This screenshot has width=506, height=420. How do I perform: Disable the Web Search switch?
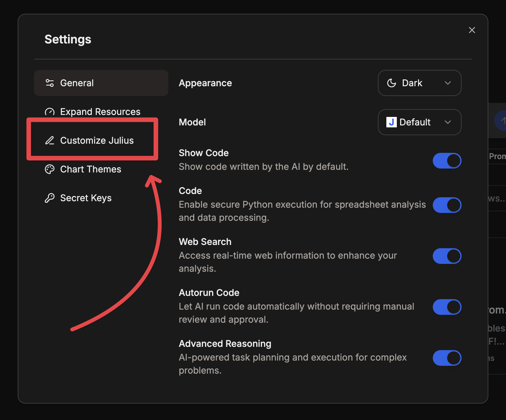point(447,256)
